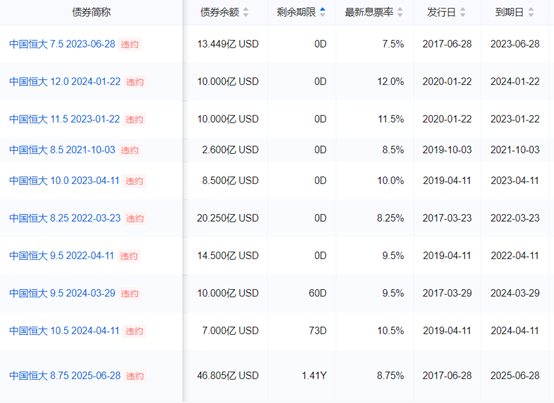Sort by 发行日 column arrows
This screenshot has width=554, height=403.
[462, 12]
